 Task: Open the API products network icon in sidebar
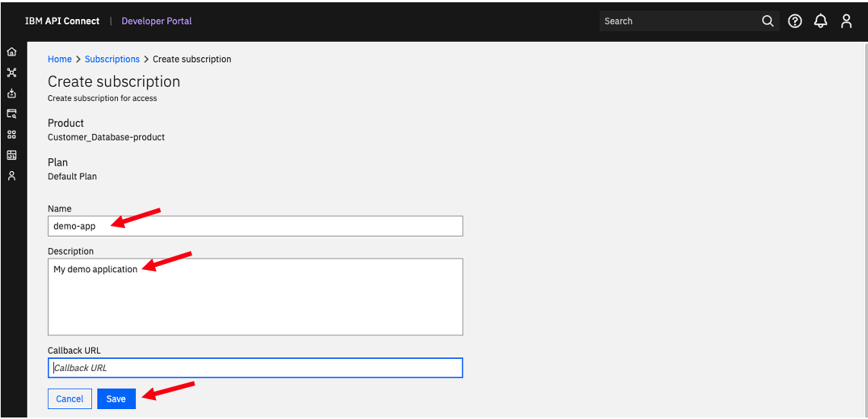pyautogui.click(x=11, y=72)
